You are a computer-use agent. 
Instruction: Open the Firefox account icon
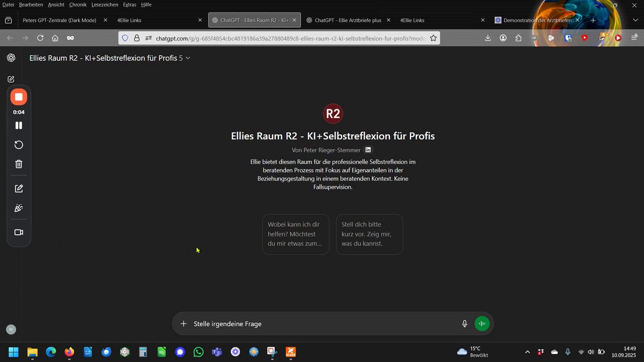pos(503,38)
